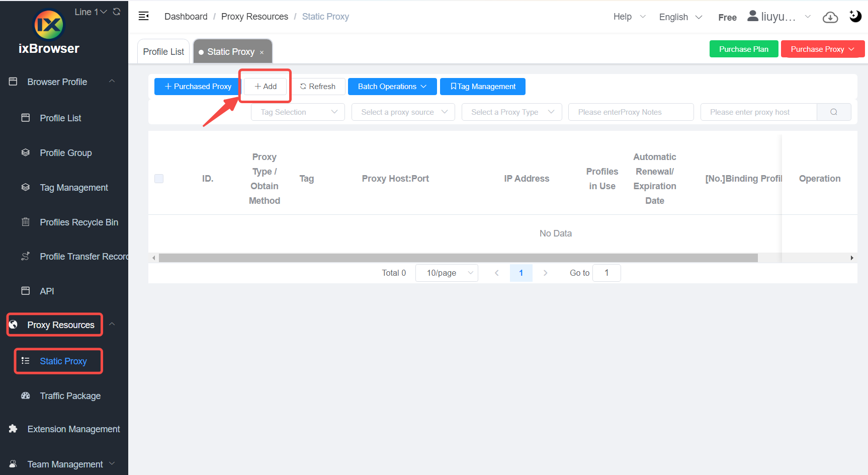Viewport: 868px width, 475px height.
Task: Click the user avatar icon
Action: 753,16
